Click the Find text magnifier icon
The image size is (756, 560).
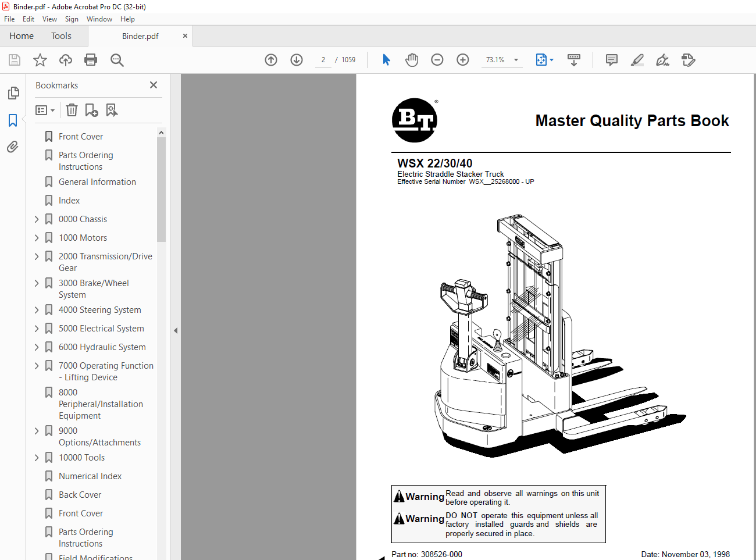(x=117, y=60)
